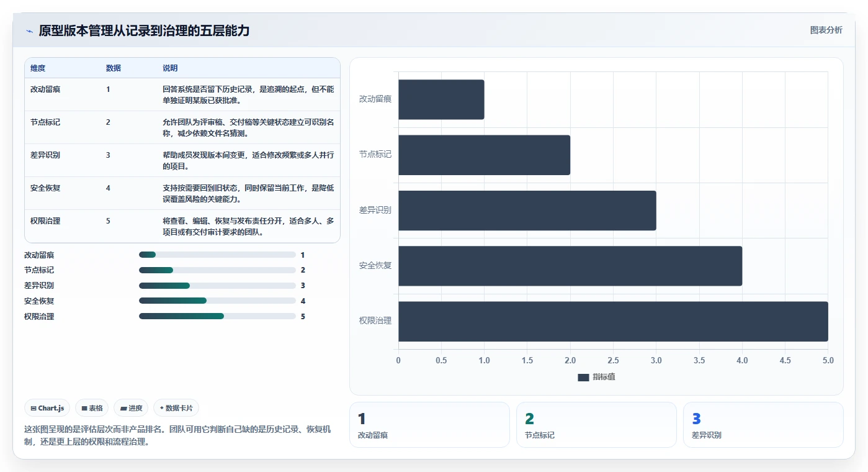Click the description starting 支持按需要回到旧状态
Viewport: 868px width, 472px height.
248,193
